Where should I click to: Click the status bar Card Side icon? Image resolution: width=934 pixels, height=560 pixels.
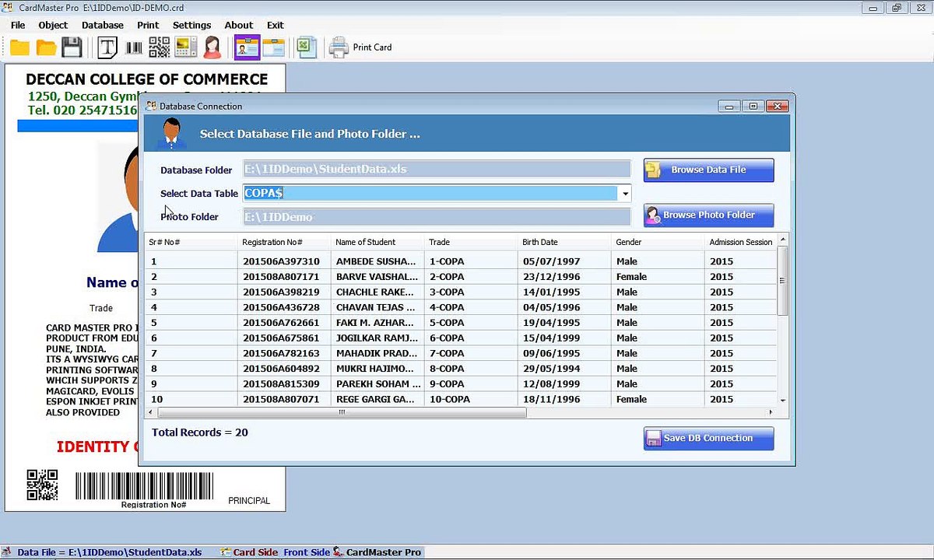(226, 552)
